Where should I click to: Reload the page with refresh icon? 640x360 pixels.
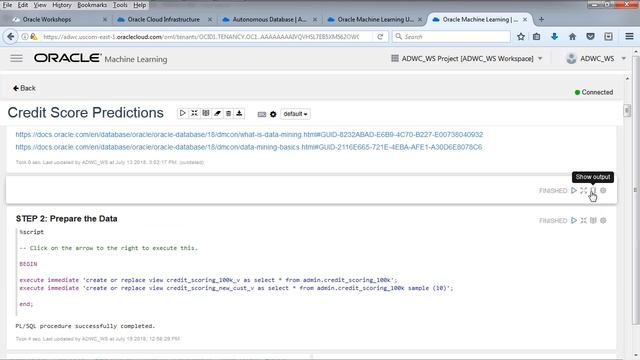tap(380, 37)
